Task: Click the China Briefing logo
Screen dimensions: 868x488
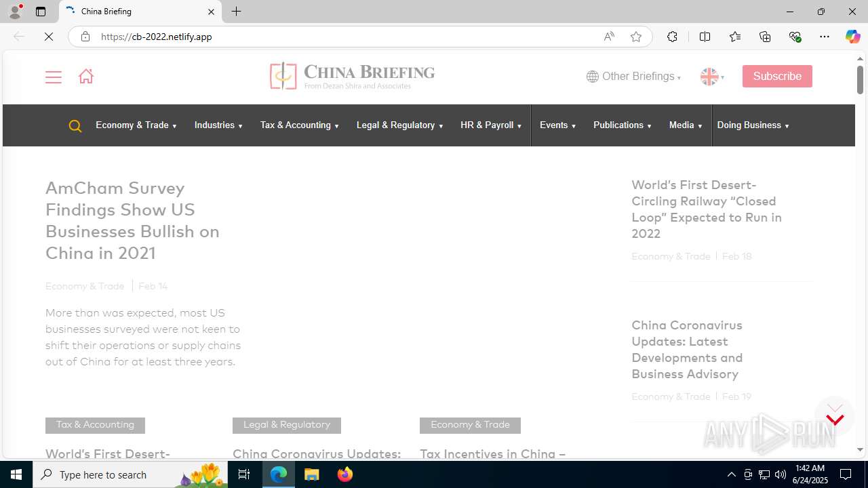Action: [x=352, y=76]
